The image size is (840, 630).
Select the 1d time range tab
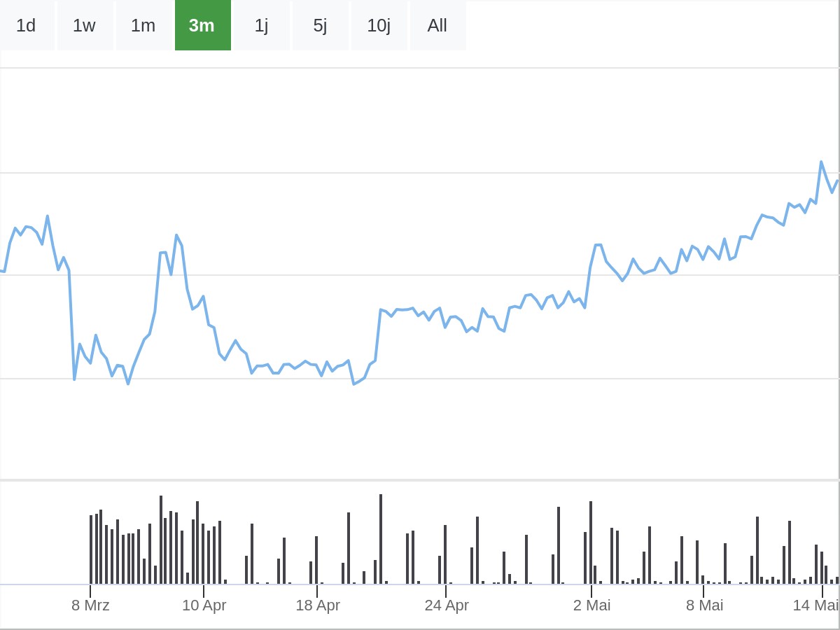point(26,25)
